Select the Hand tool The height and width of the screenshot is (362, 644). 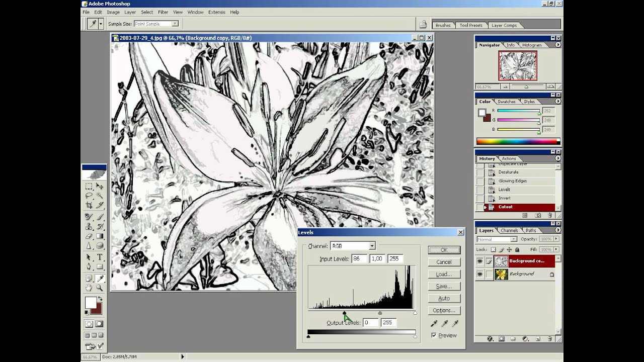point(89,288)
